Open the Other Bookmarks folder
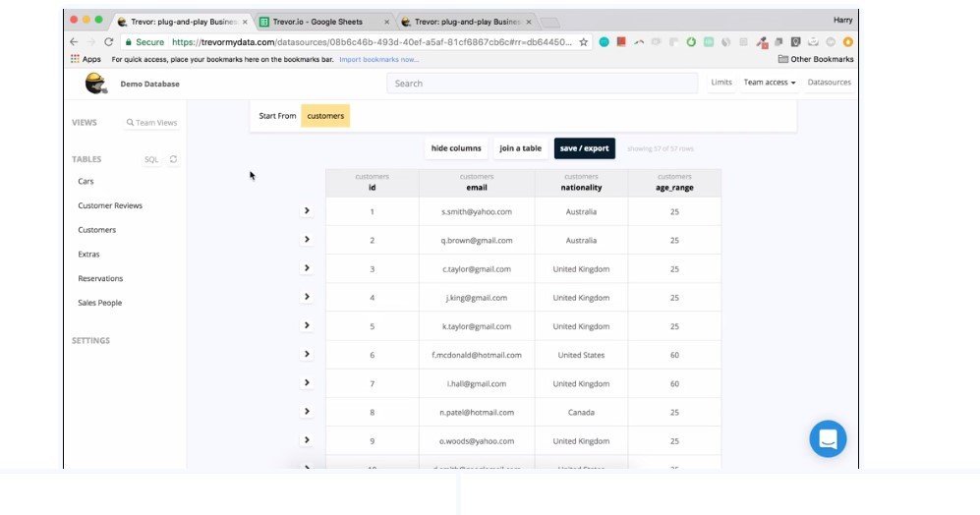Image resolution: width=980 pixels, height=515 pixels. (x=816, y=59)
